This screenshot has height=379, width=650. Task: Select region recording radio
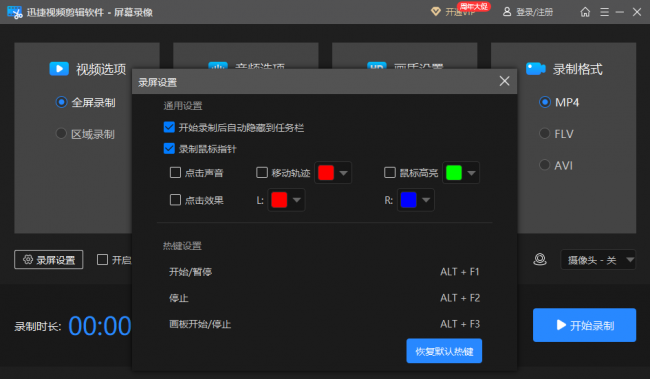[x=61, y=134]
